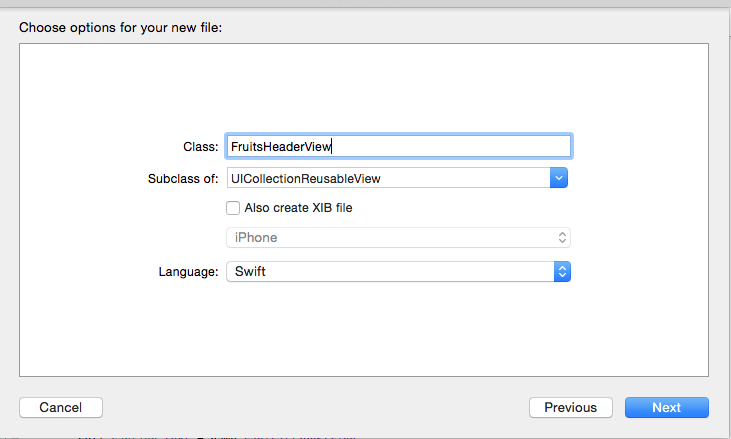Click the blue Subclass of dropdown arrow
This screenshot has width=731, height=439.
click(559, 178)
